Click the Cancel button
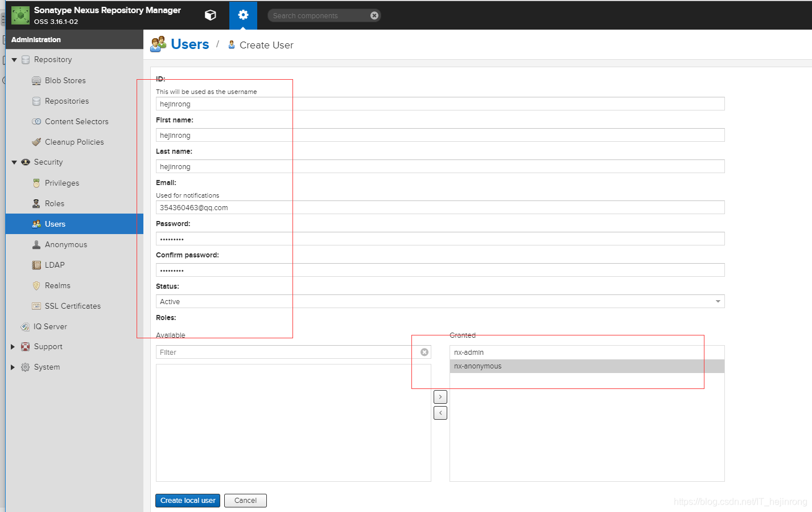The height and width of the screenshot is (512, 812). tap(245, 501)
